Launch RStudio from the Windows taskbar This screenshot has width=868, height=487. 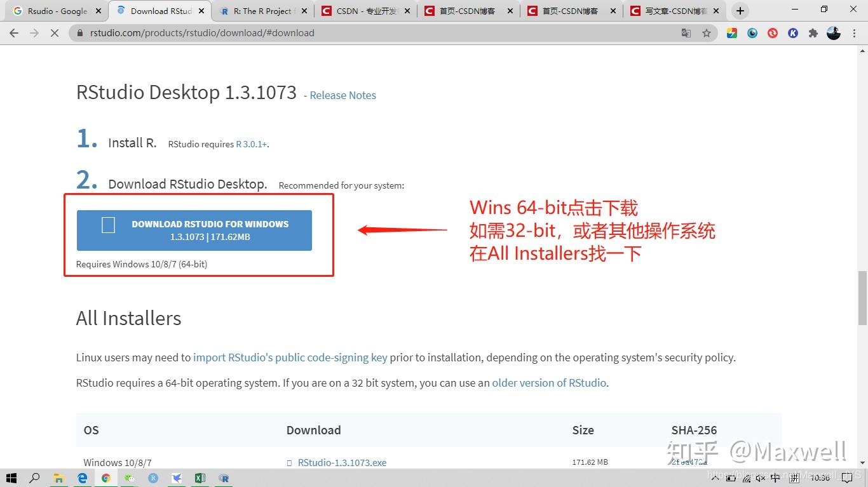[224, 478]
